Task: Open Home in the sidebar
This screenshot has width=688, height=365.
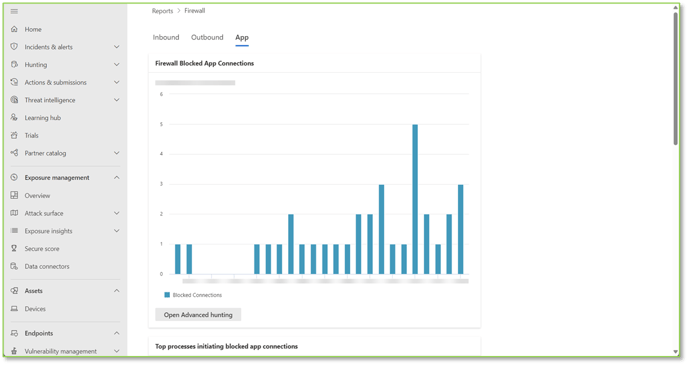Action: pos(33,29)
